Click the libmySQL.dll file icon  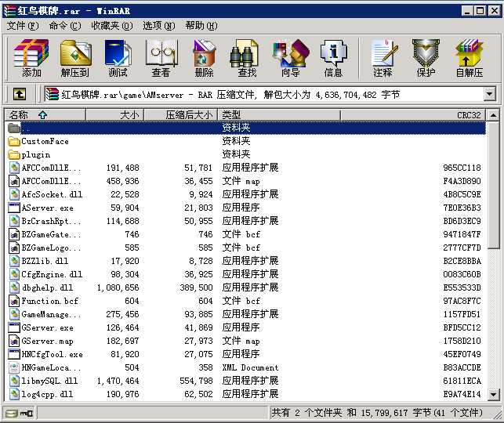(x=14, y=381)
